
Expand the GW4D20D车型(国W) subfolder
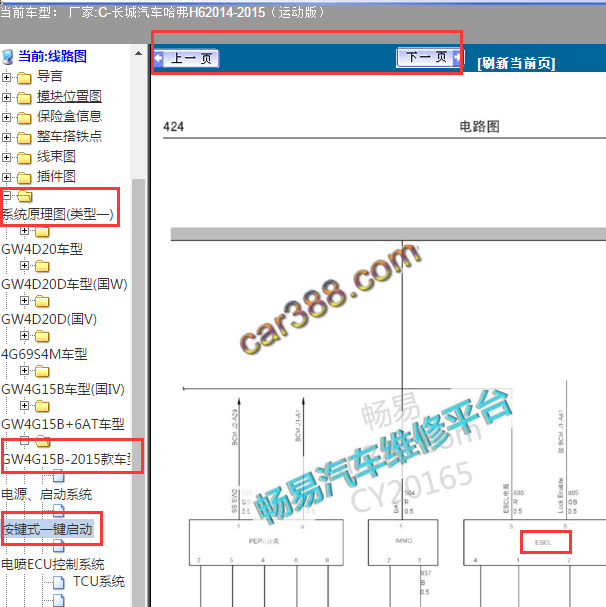pos(24,266)
